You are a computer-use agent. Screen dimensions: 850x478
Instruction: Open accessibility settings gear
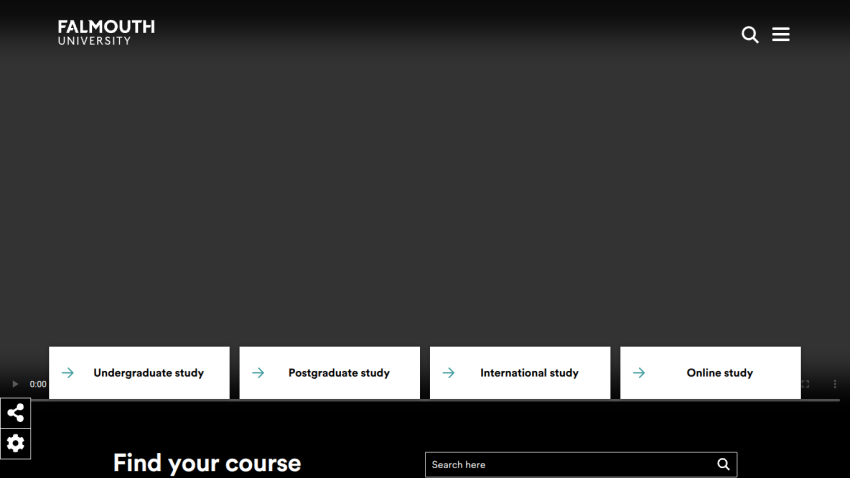[15, 443]
